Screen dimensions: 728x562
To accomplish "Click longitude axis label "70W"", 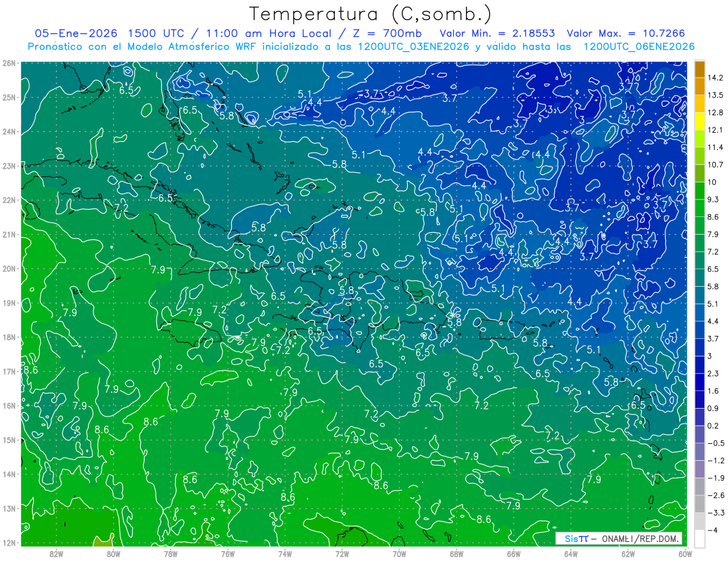I will (x=399, y=554).
